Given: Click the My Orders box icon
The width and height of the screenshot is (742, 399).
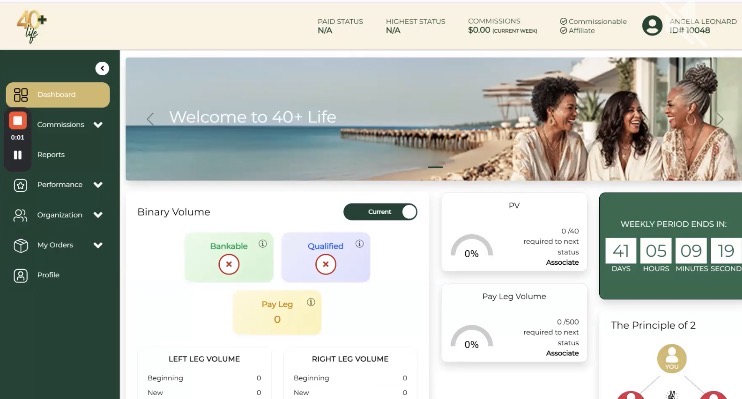Looking at the screenshot, I should click(x=20, y=246).
